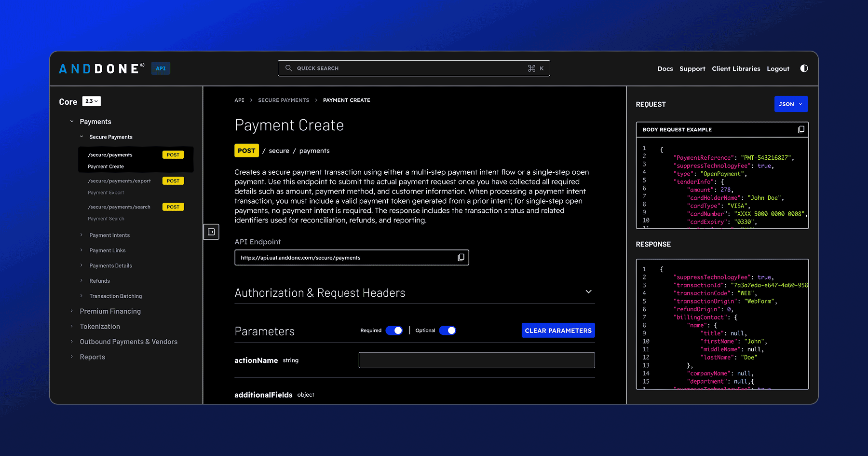Collapse the sidebar using the panel toggle icon
868x456 pixels.
coord(211,232)
